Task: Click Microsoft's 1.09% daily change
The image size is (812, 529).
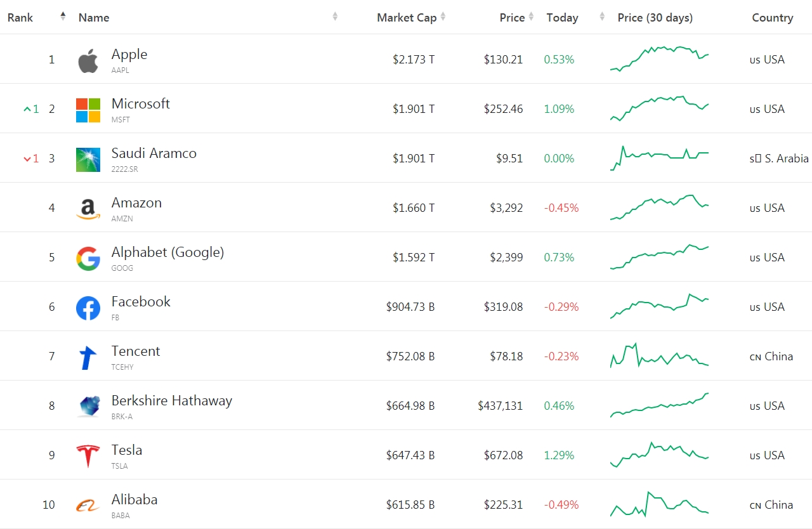Action: 559,109
